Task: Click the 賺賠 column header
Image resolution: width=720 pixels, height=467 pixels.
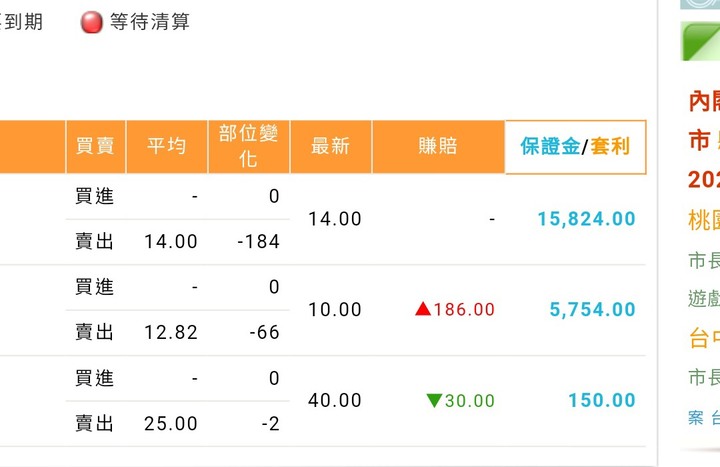Action: click(438, 146)
